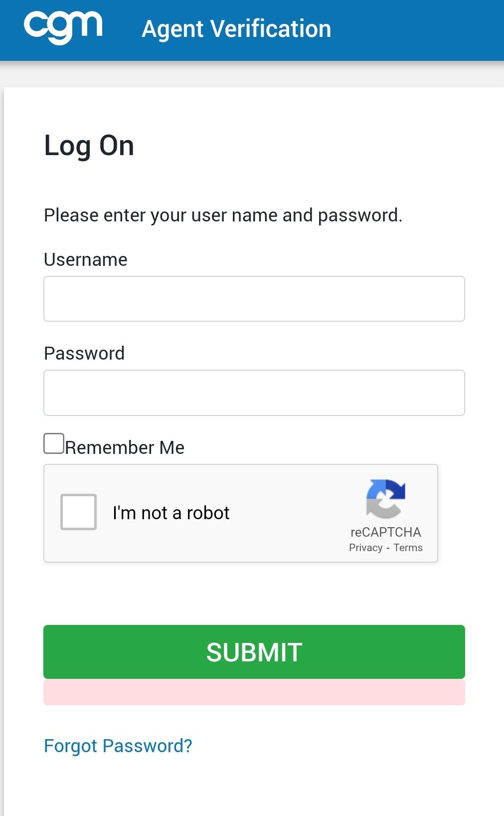
Task: Click the SUBMIT button
Action: pyautogui.click(x=254, y=651)
